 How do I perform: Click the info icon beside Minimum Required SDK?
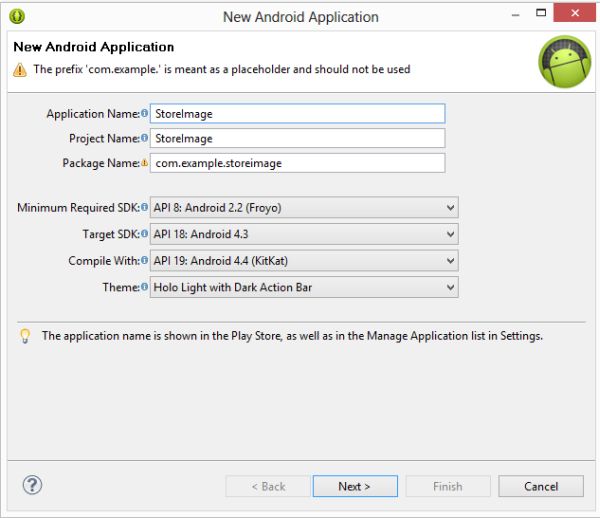tap(144, 208)
